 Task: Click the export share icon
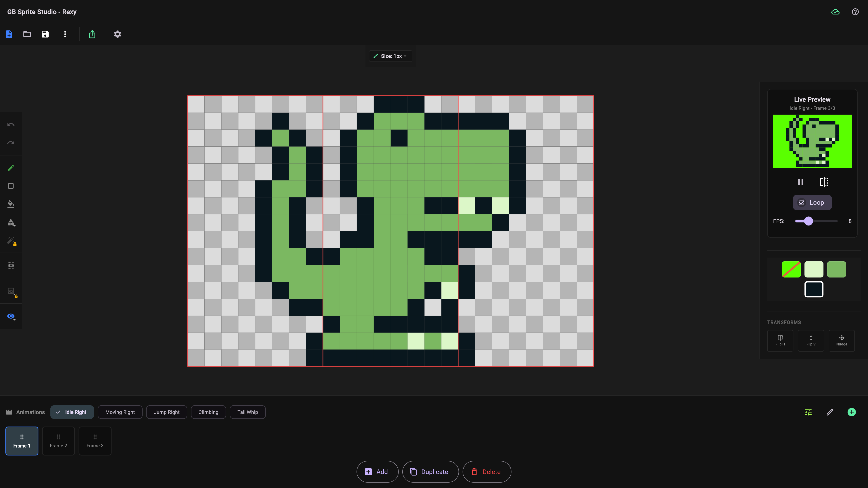92,34
